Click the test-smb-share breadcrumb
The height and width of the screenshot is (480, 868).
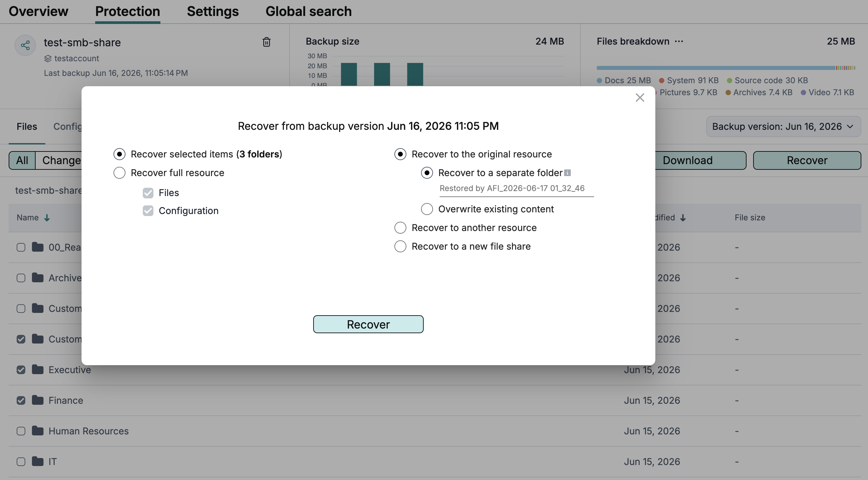49,190
